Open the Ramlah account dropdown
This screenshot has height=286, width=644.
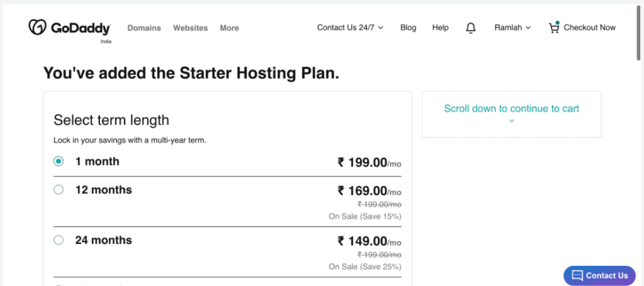[x=513, y=28]
